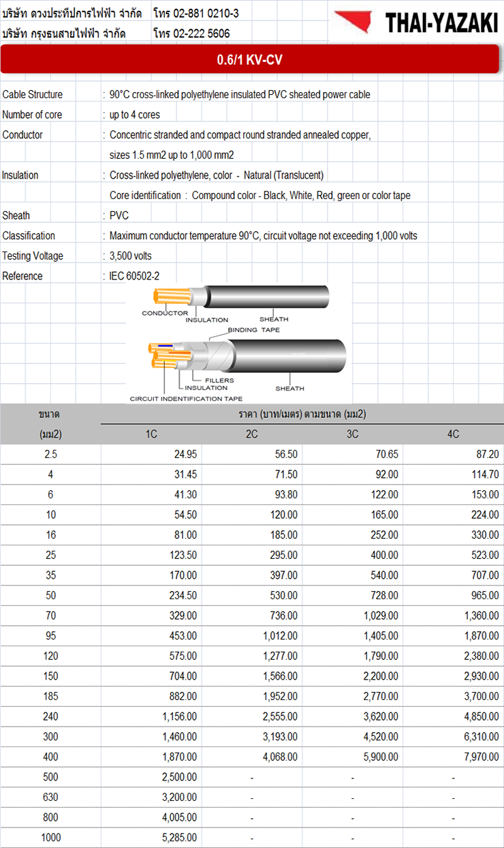This screenshot has height=848, width=504.
Task: Select the 1C price 234.50 cell
Action: (x=151, y=595)
